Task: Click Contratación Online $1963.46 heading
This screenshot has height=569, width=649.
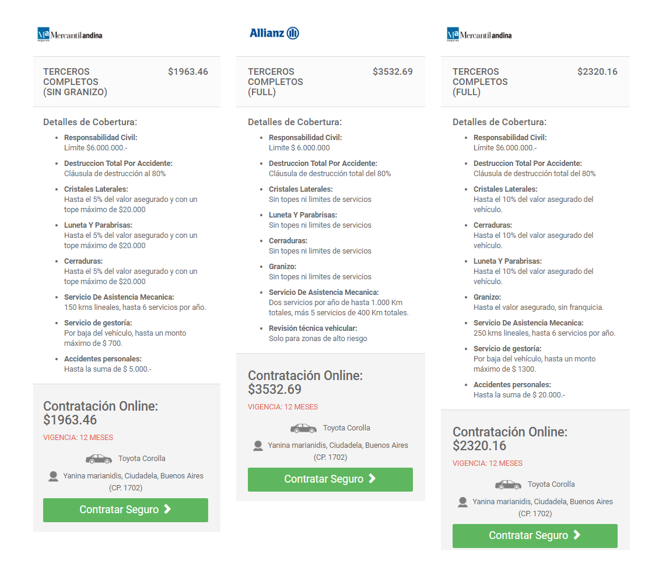Action: [100, 413]
